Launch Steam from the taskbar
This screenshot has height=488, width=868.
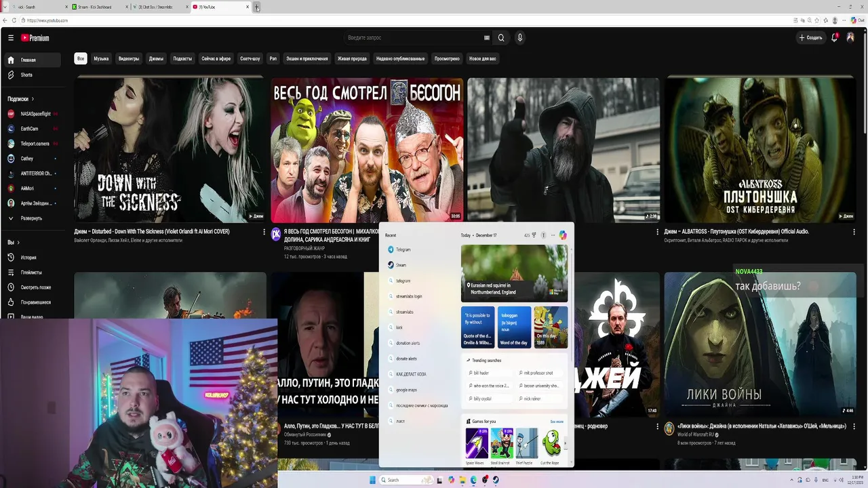(x=496, y=480)
